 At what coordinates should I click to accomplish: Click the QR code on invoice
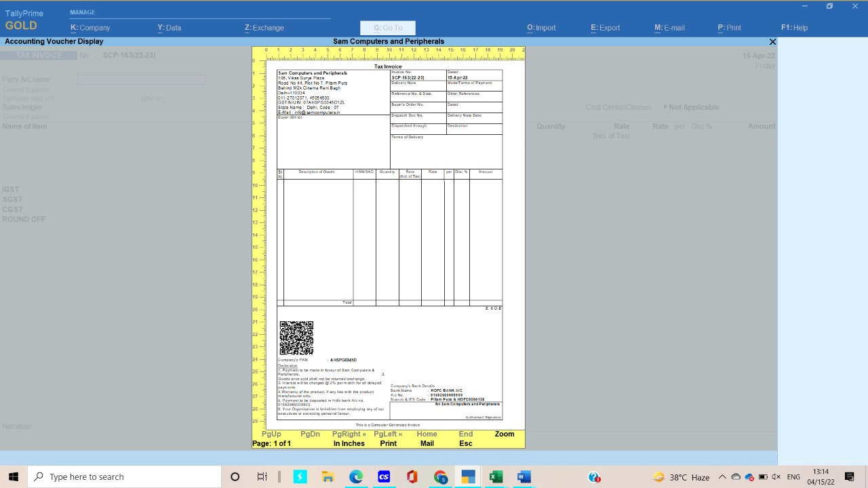pos(296,338)
